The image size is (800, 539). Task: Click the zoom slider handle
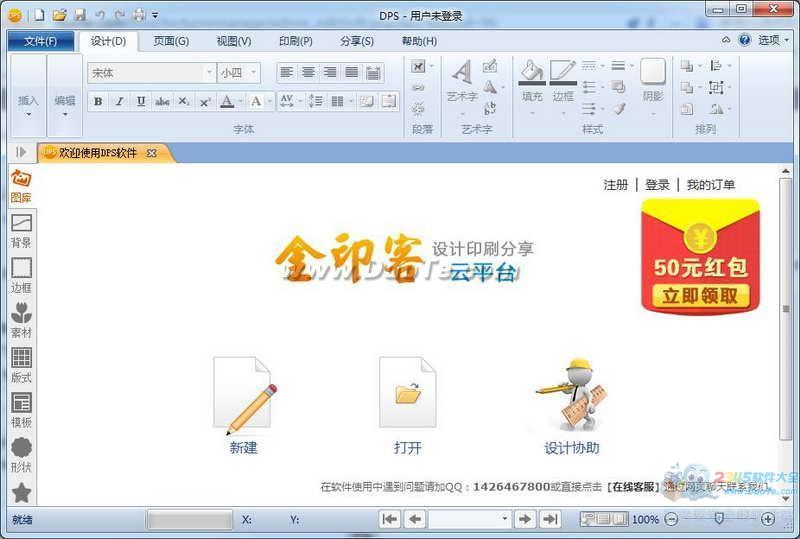719,519
